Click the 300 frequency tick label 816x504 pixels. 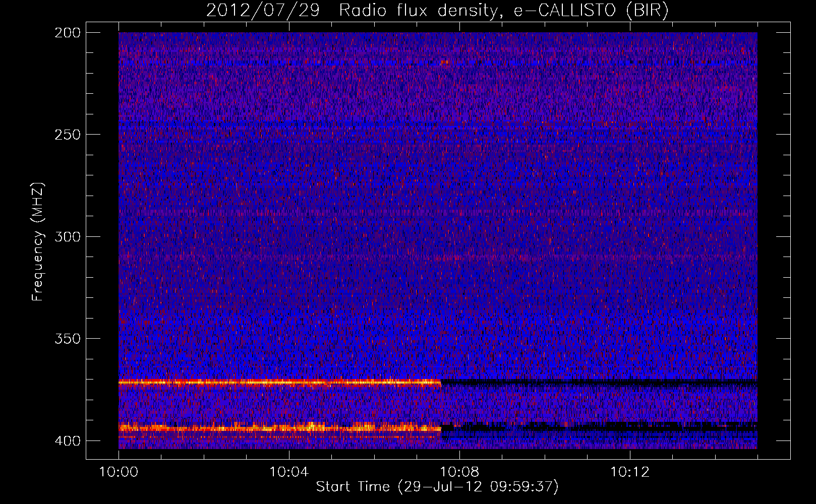(x=67, y=236)
